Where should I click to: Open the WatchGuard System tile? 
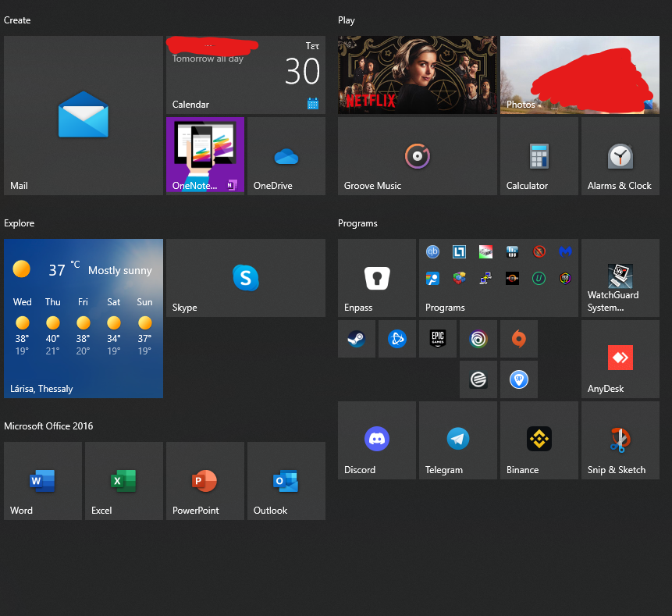[x=620, y=278]
